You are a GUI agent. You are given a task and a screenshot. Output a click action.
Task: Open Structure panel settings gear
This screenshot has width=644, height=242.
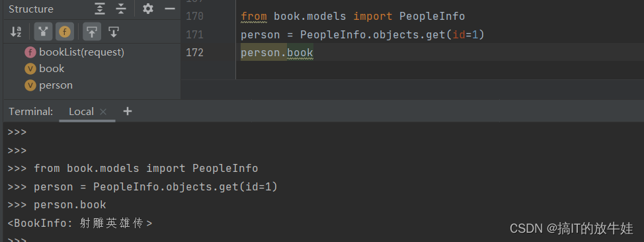[x=148, y=9]
